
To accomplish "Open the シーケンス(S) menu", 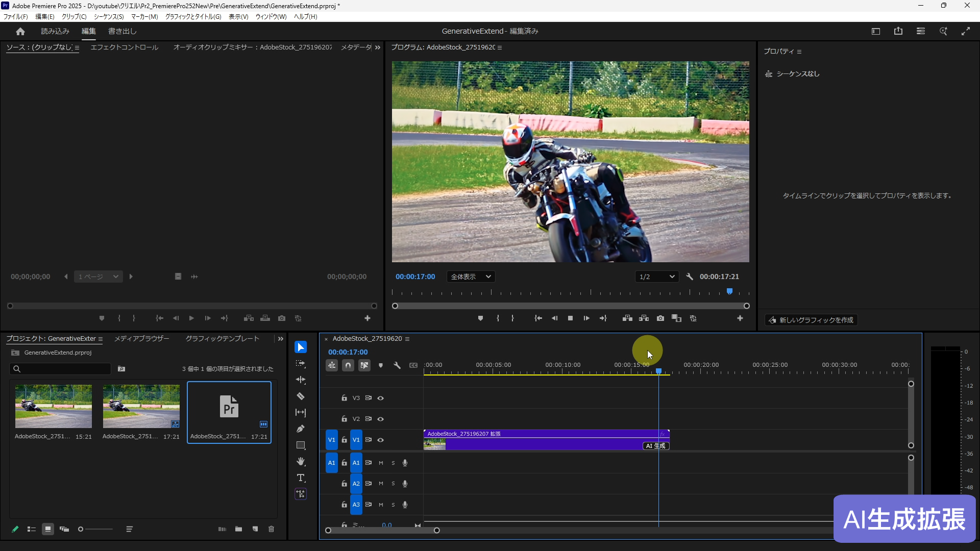I will click(x=109, y=17).
